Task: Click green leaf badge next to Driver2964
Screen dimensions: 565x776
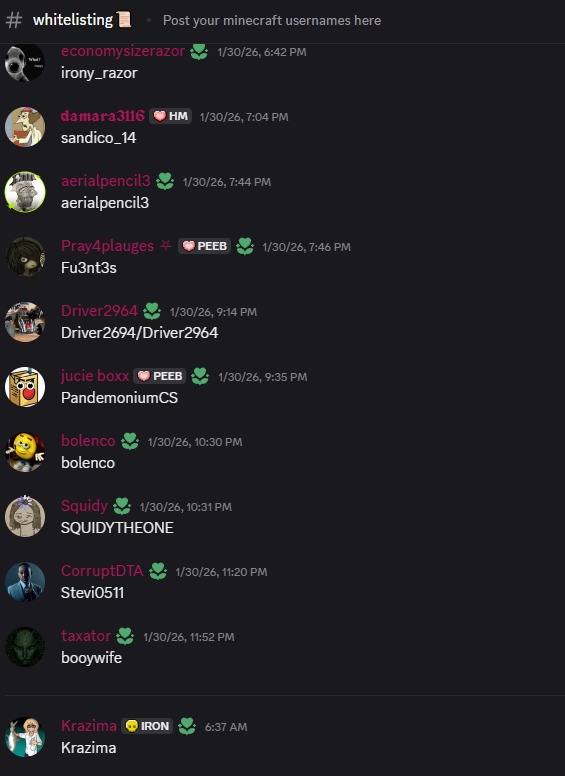Action: click(152, 311)
